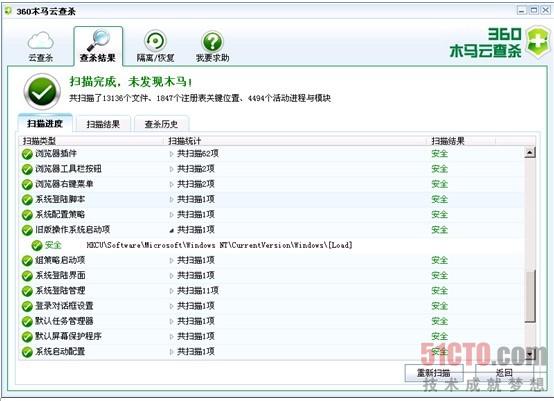Select the 查杀结果 magnifier icon
The image size is (554, 401).
pyautogui.click(x=98, y=40)
